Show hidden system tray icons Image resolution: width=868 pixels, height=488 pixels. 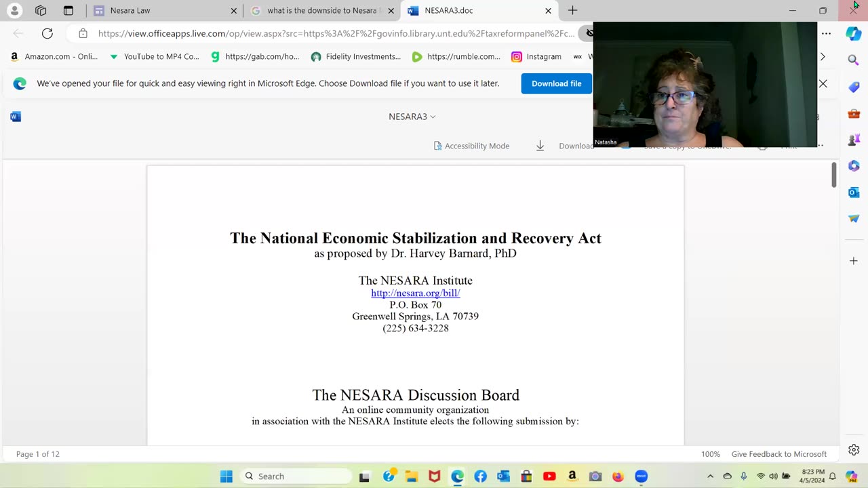coord(710,476)
